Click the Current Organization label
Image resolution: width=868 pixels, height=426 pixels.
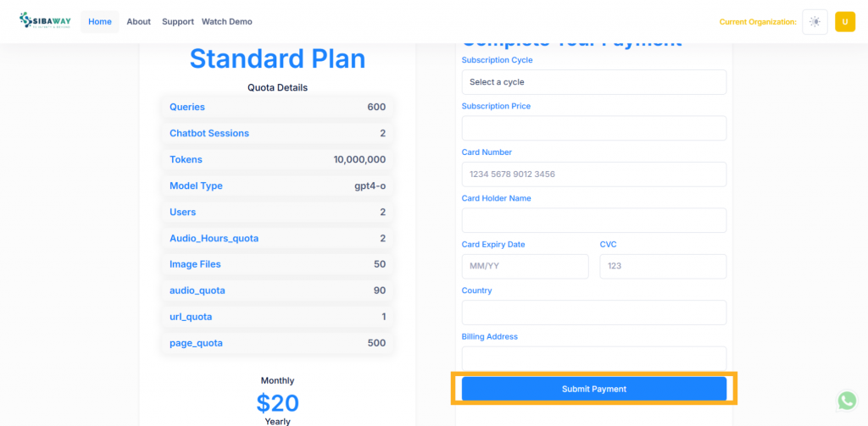(x=758, y=22)
